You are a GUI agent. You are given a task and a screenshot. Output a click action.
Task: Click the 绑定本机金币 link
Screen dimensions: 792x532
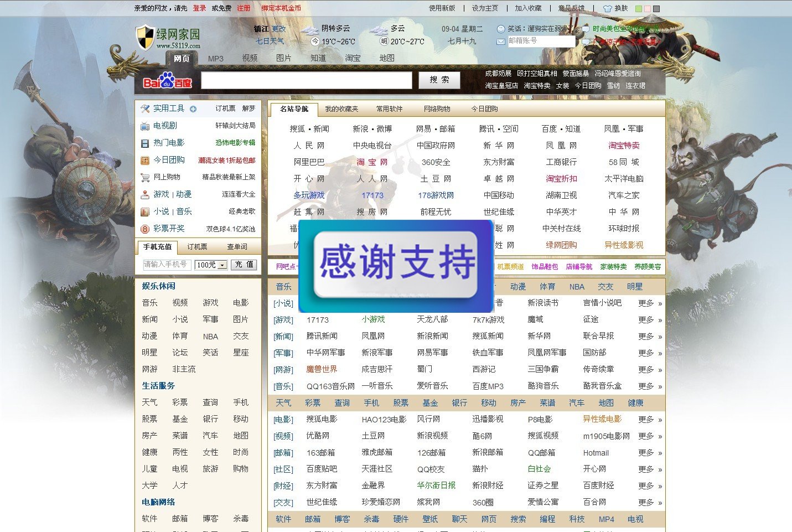pos(281,8)
